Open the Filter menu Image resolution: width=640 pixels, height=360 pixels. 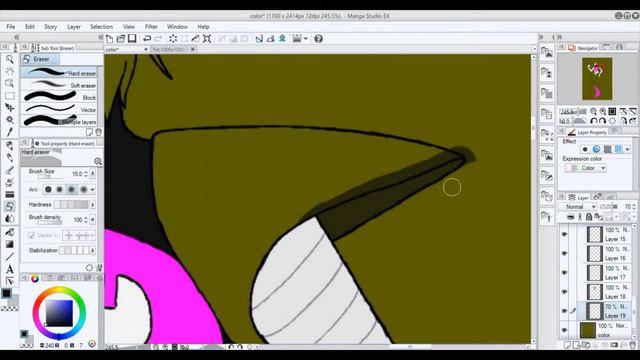pos(151,27)
